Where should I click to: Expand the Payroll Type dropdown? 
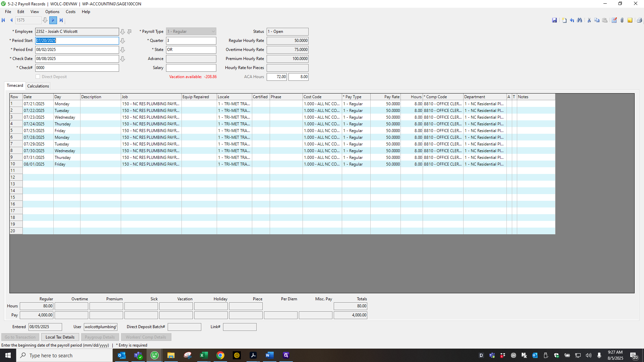pyautogui.click(x=213, y=32)
